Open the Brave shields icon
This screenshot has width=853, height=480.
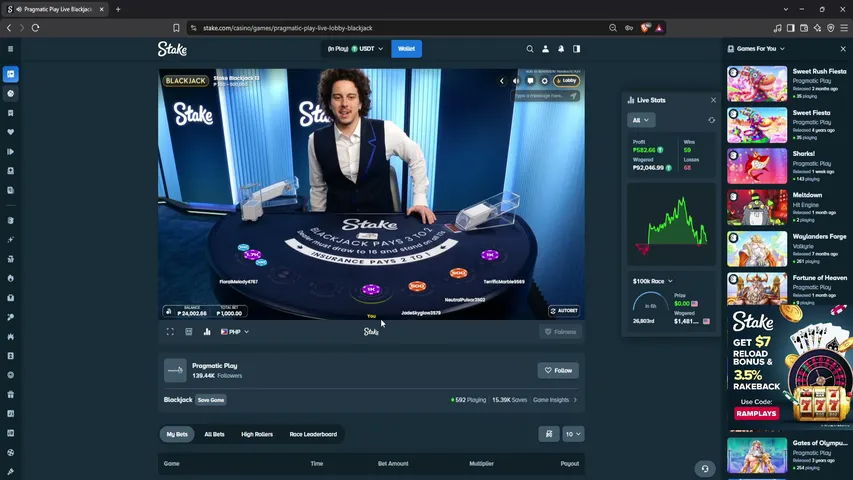(x=645, y=28)
